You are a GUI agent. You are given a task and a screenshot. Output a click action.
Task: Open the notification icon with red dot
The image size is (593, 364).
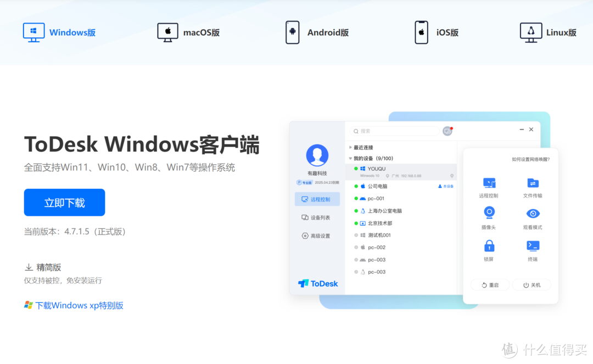[448, 131]
